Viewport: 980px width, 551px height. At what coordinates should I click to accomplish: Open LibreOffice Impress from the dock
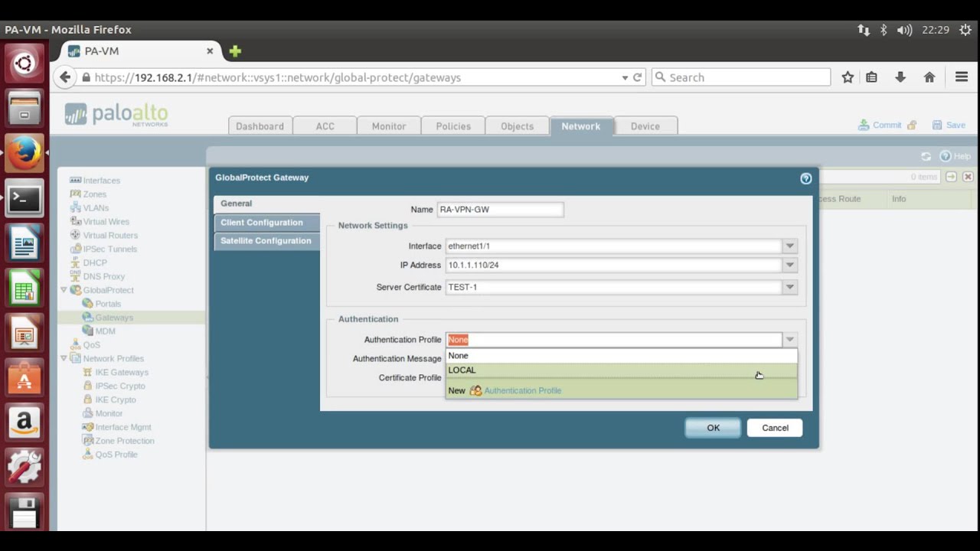click(24, 334)
